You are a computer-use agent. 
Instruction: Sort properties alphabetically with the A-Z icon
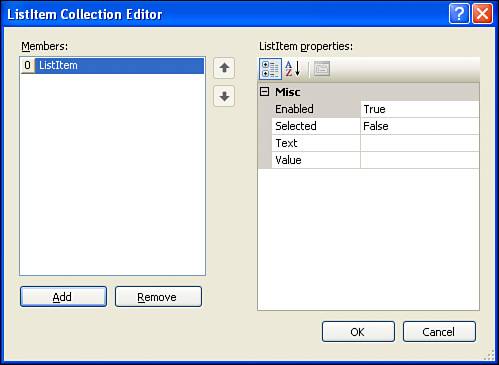pos(293,69)
